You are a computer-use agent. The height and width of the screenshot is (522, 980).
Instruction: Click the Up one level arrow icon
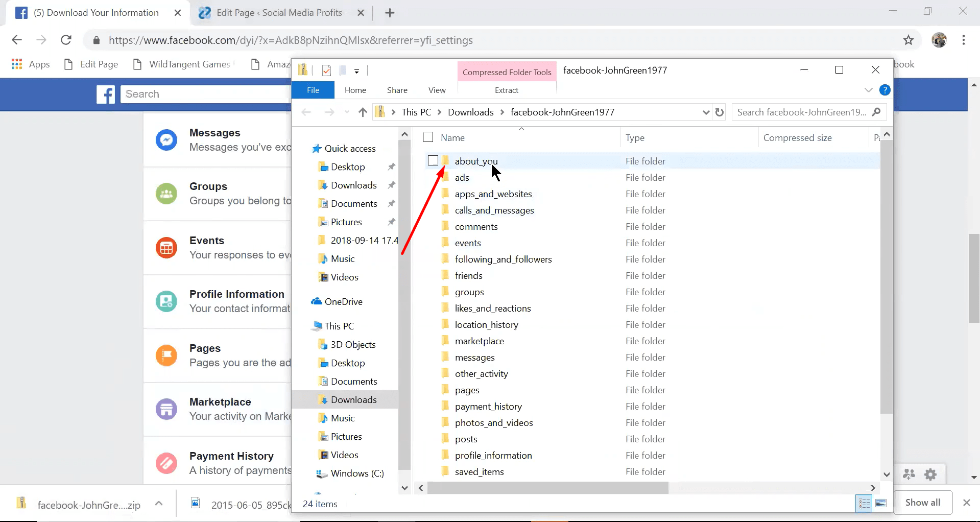point(363,112)
